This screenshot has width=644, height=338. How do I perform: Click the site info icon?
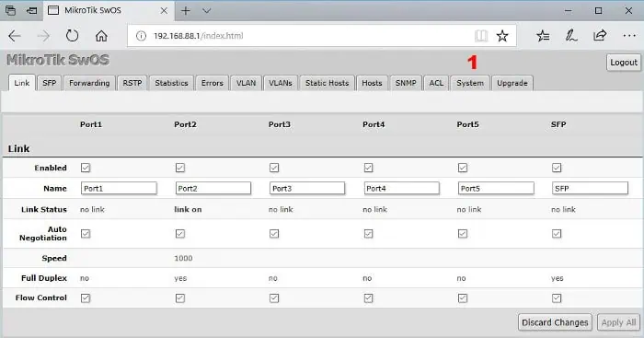(141, 36)
